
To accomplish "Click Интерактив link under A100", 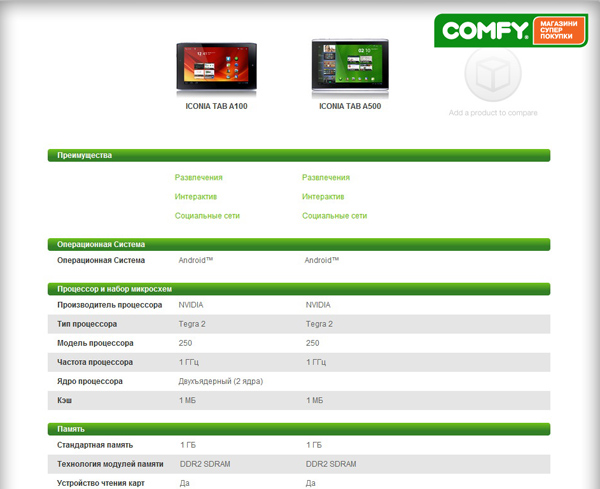I will click(196, 197).
